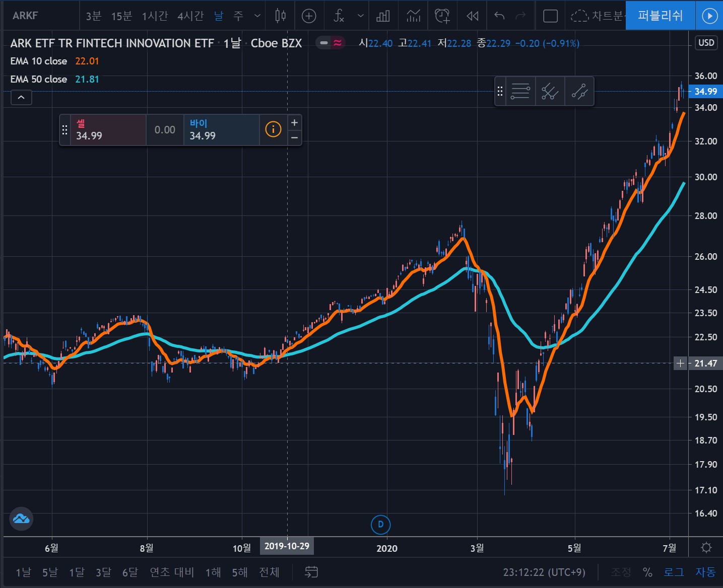Increase quantity with the plus stepper
The height and width of the screenshot is (588, 723).
[x=295, y=122]
